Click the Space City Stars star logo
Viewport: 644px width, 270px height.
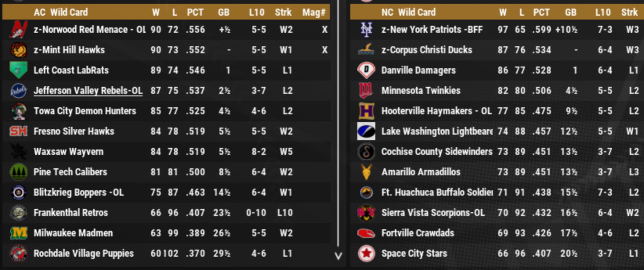click(366, 254)
